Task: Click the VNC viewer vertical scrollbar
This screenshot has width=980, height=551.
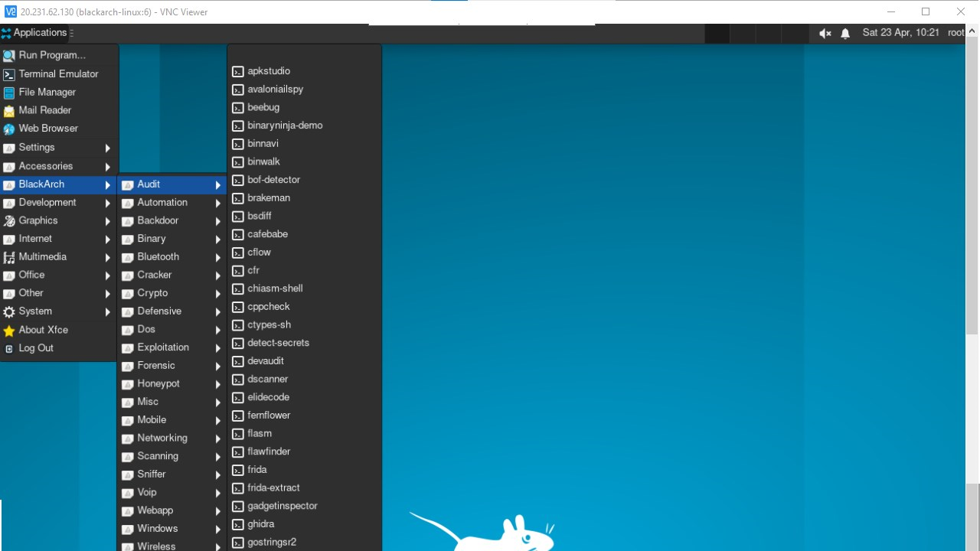Action: coord(972,191)
